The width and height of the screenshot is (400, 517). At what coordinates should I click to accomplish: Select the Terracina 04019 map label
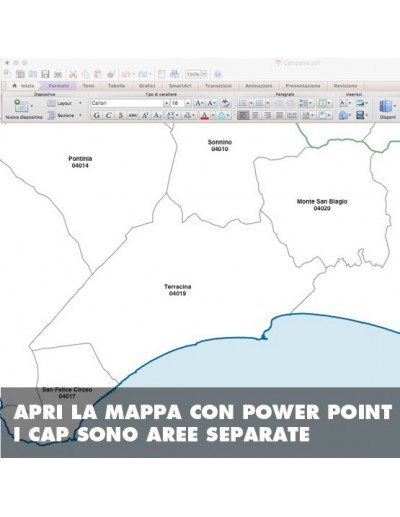(x=178, y=290)
